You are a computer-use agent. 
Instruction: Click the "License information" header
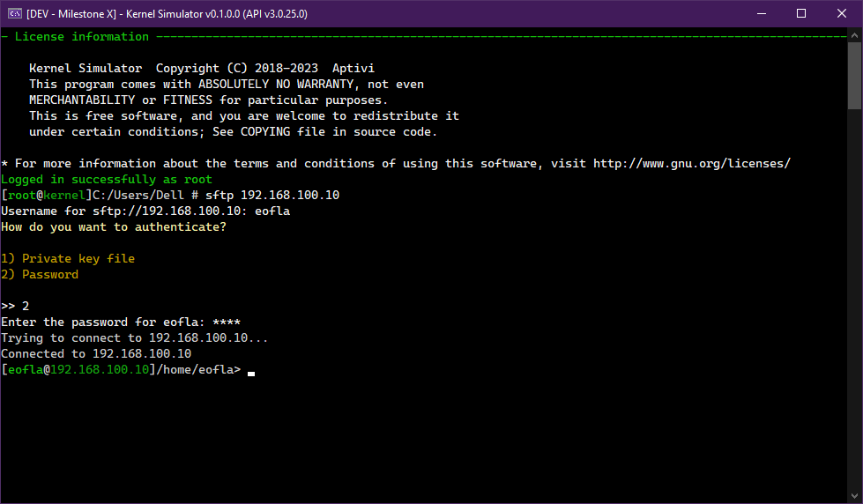coord(82,37)
